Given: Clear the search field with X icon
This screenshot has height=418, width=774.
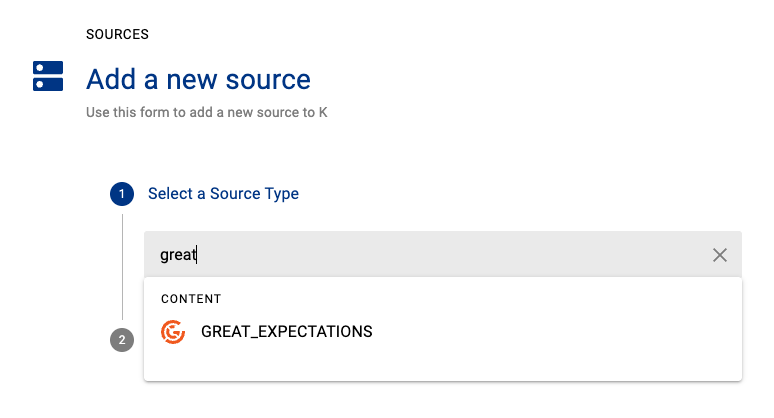Looking at the screenshot, I should tap(719, 255).
